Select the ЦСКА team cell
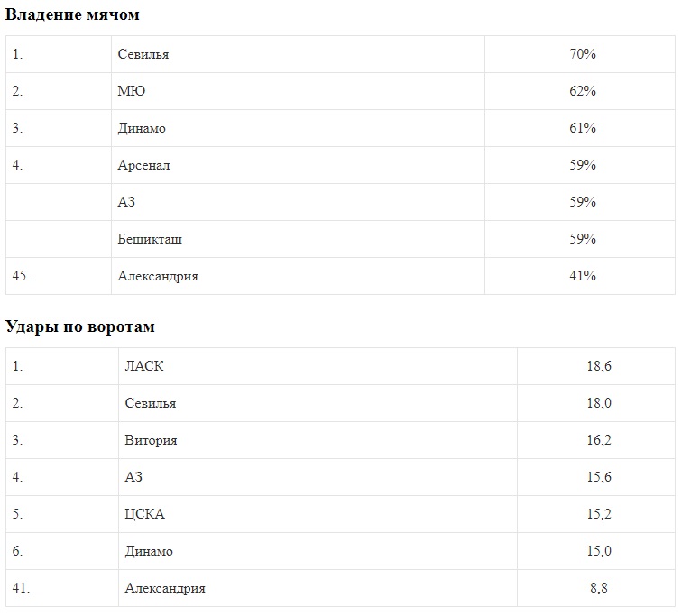 point(144,514)
